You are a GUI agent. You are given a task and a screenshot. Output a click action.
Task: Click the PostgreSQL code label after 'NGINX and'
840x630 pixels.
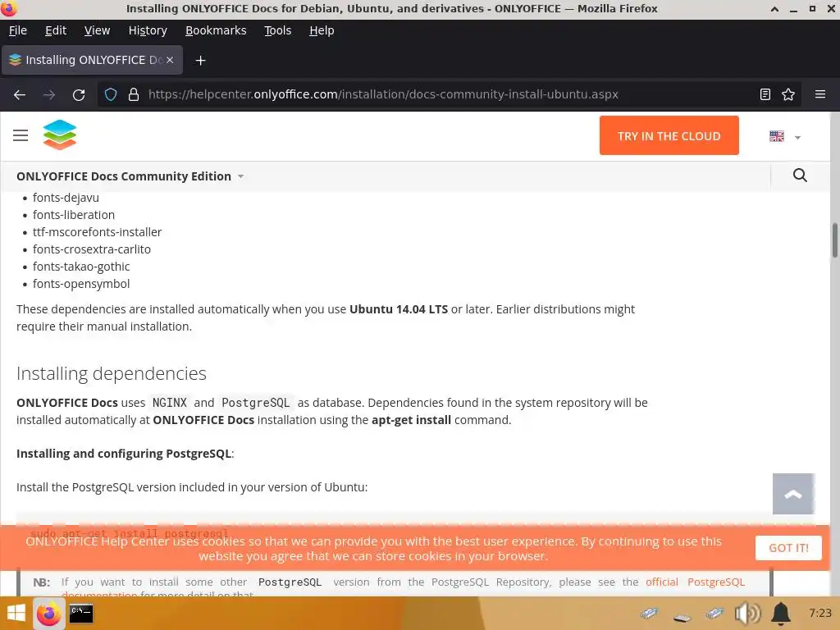(x=256, y=402)
